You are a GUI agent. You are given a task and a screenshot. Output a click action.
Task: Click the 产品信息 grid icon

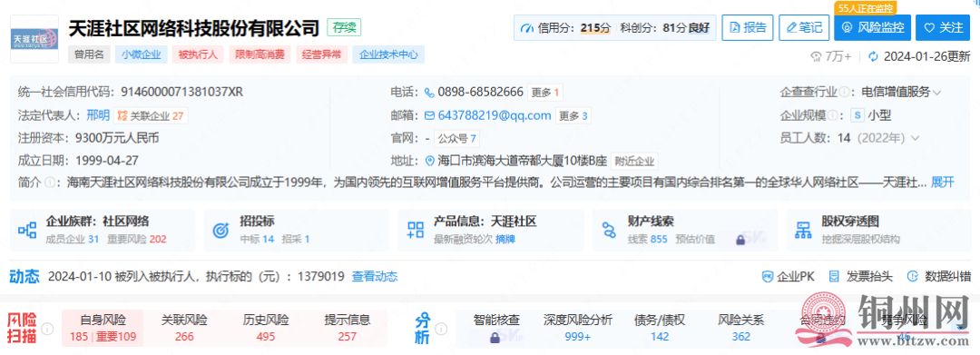tap(416, 230)
